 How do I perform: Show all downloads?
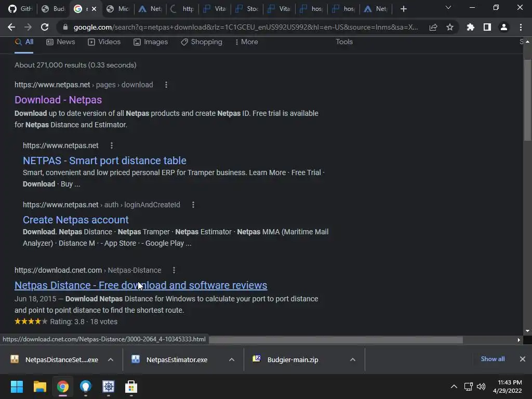pos(493,359)
